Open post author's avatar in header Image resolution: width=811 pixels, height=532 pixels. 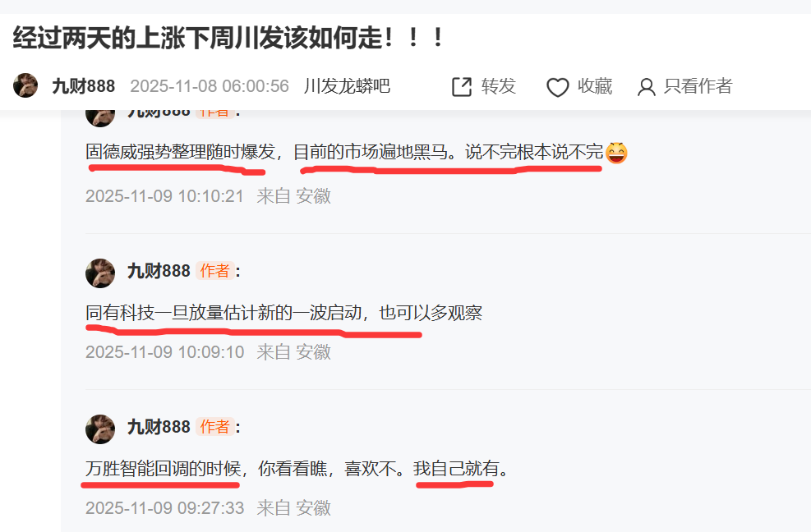(x=25, y=85)
